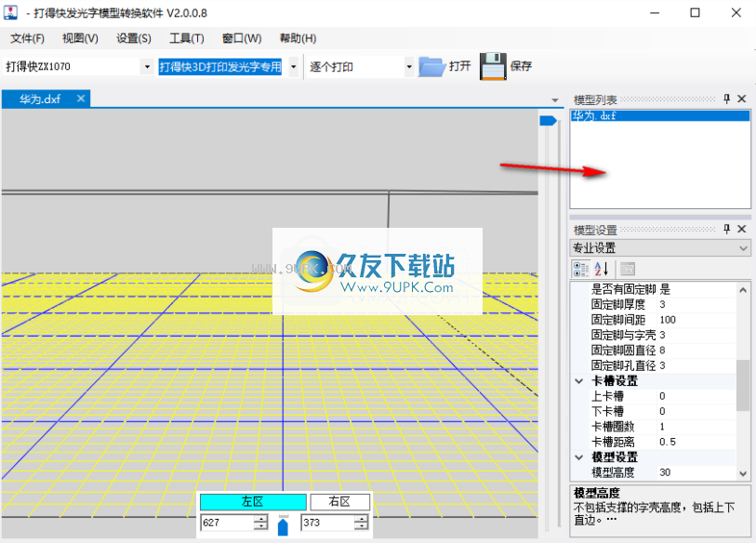Open the document tab list dropdown arrow

point(555,100)
